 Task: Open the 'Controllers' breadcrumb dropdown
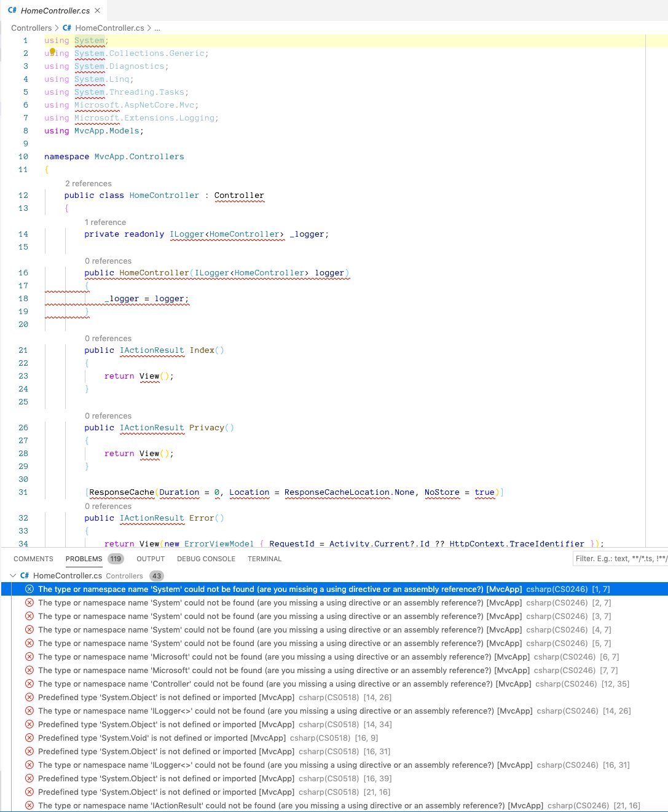pyautogui.click(x=31, y=28)
